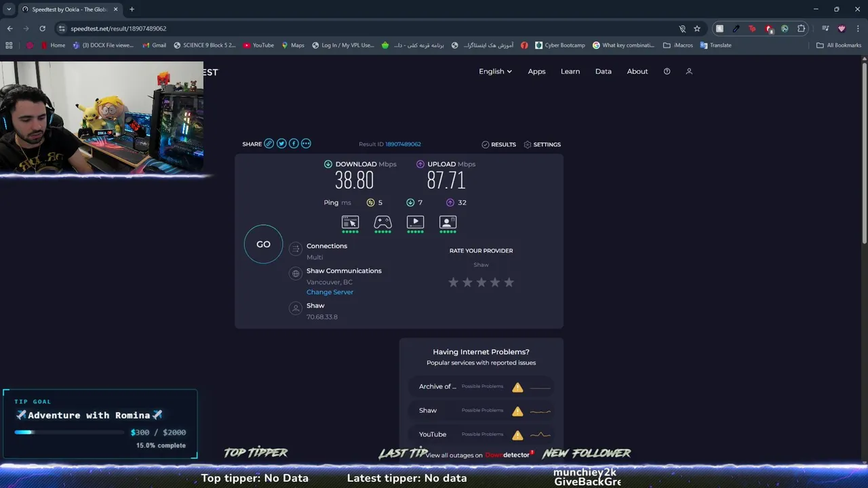Switch to the RESULTS view
The width and height of the screenshot is (868, 488).
pyautogui.click(x=498, y=144)
